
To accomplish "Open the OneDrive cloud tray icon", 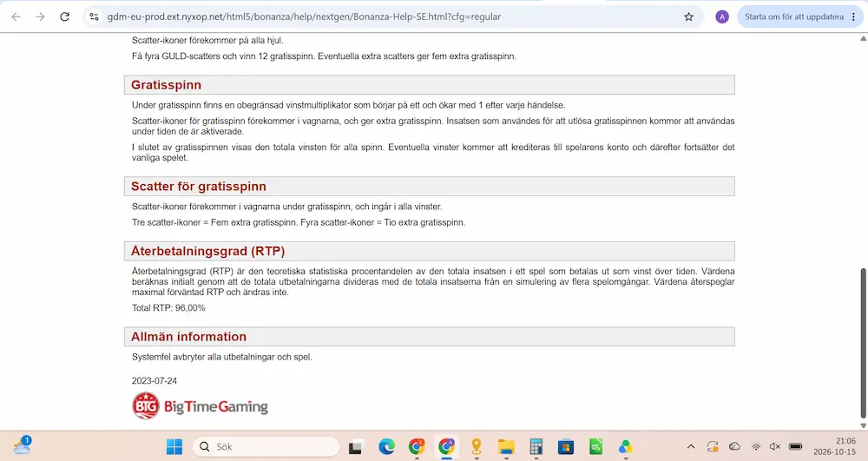I will pos(734,446).
